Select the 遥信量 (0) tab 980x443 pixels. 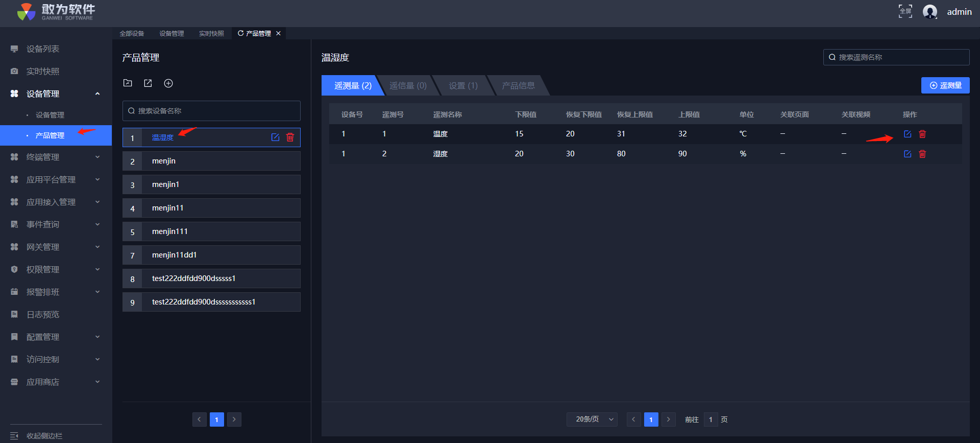[408, 85]
